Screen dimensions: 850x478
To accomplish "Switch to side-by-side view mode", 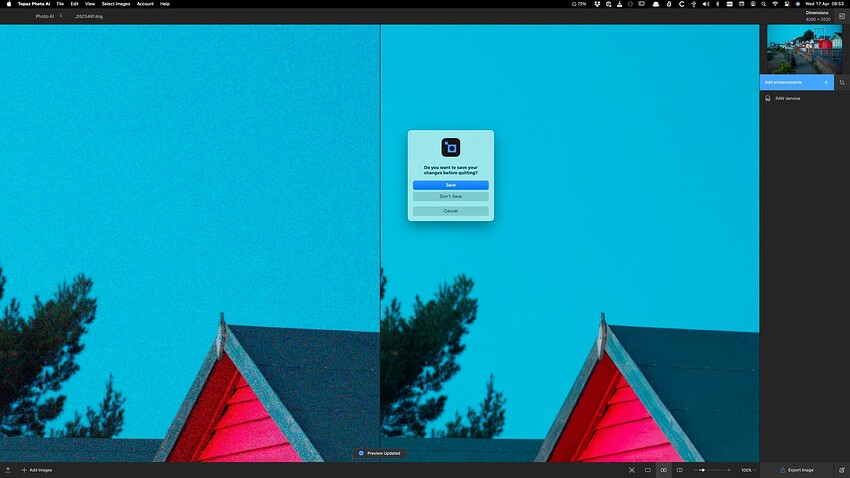I will [x=664, y=470].
